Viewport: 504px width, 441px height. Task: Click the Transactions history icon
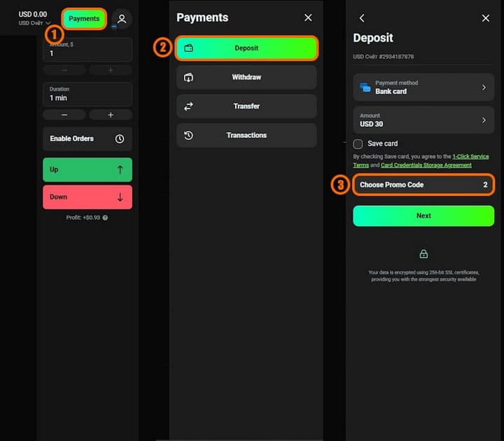pos(189,135)
